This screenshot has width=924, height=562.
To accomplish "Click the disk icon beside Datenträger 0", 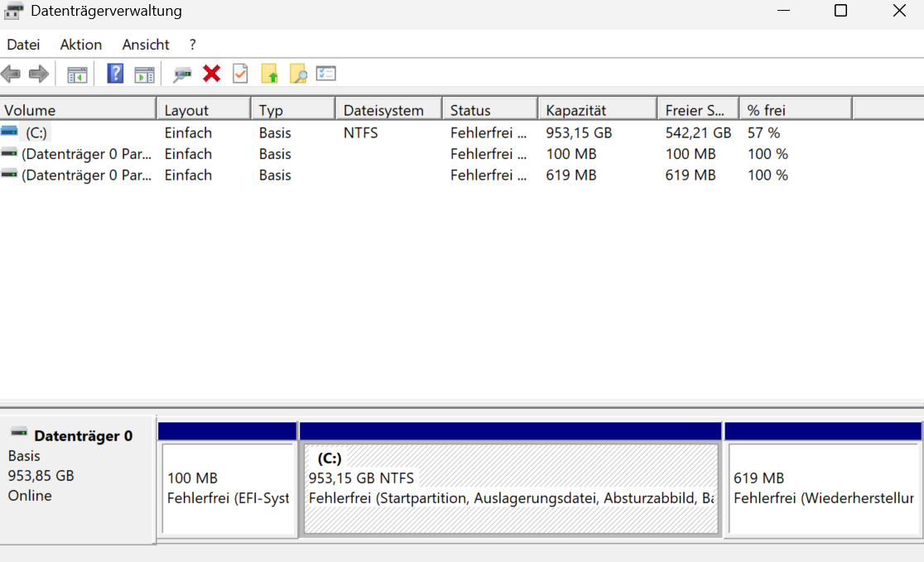I will [19, 433].
